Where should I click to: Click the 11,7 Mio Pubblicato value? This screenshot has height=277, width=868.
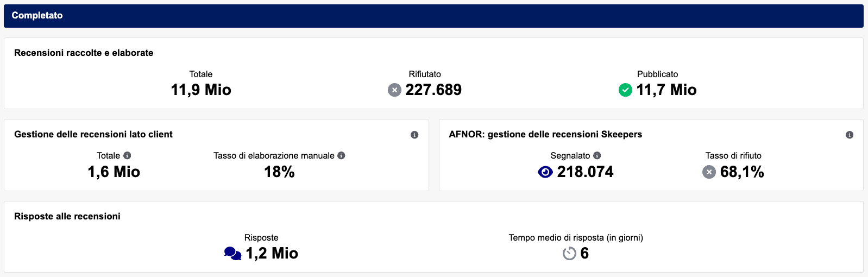(x=666, y=90)
